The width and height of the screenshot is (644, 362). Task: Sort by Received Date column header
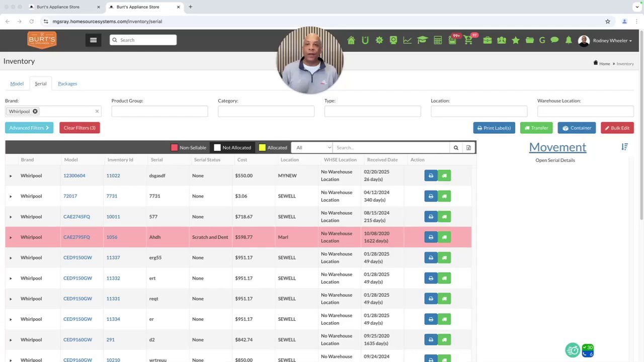point(382,160)
